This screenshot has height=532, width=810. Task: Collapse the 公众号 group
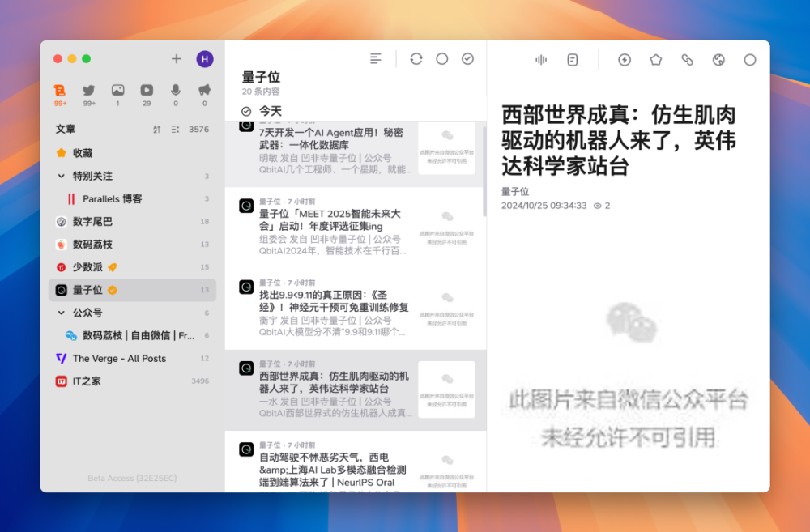tap(61, 313)
